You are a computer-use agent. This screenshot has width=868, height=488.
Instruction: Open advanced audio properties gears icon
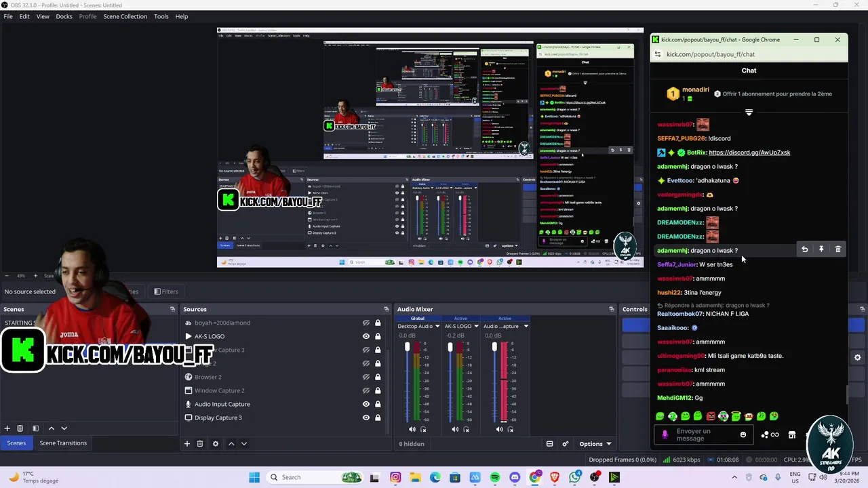(566, 444)
